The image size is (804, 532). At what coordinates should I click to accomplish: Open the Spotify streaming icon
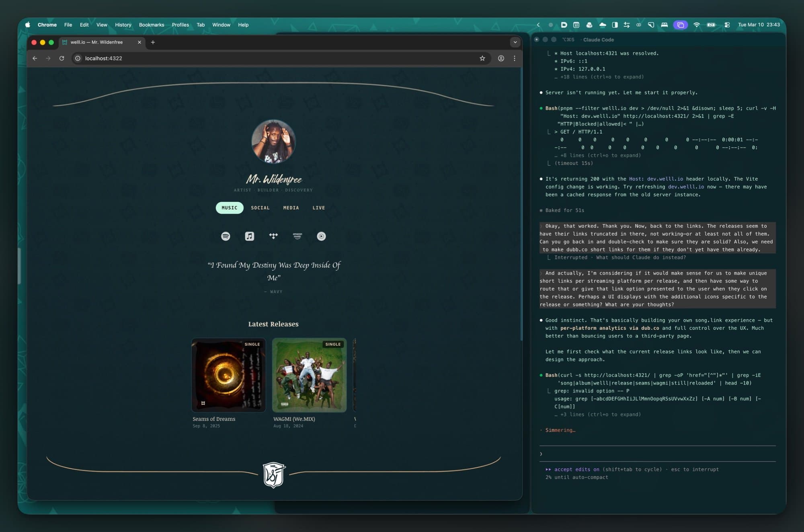[226, 236]
